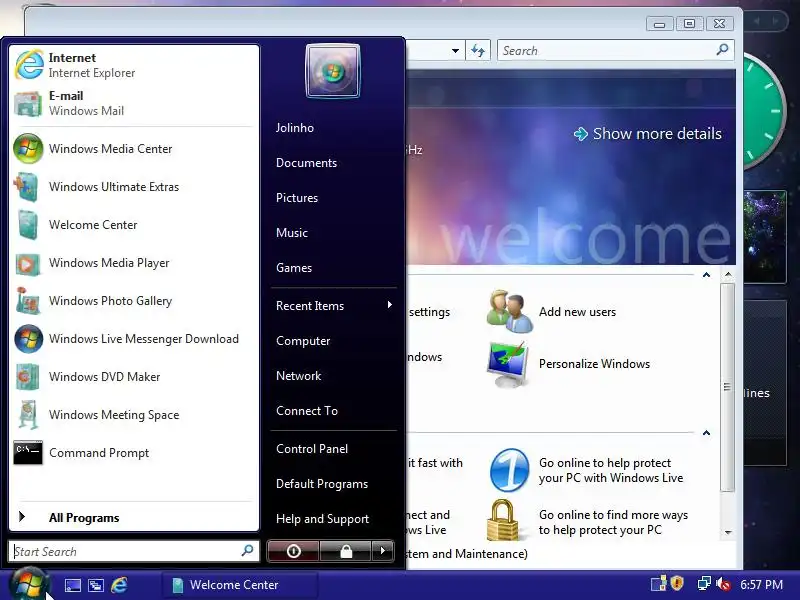Image resolution: width=800 pixels, height=600 pixels.
Task: Launch Windows Mail E-mail entry
Action: coord(134,103)
